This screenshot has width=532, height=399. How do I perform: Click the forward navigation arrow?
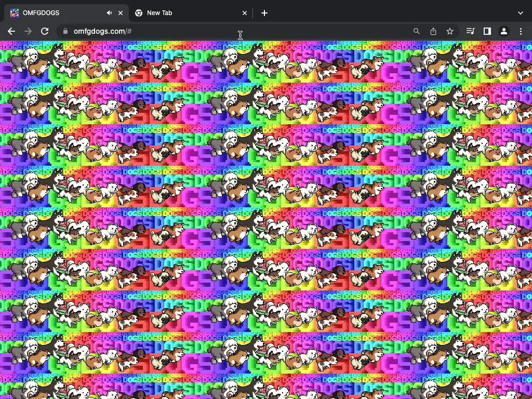click(28, 31)
